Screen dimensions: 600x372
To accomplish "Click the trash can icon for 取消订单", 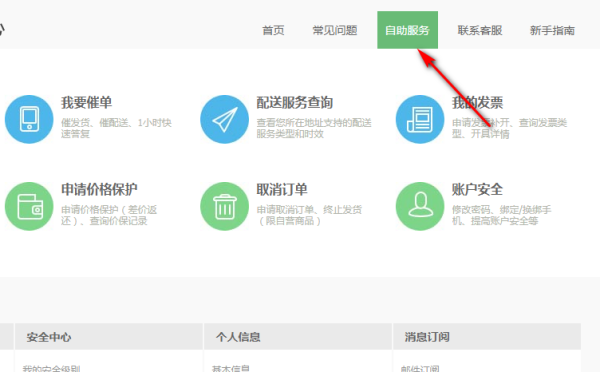I will point(225,206).
